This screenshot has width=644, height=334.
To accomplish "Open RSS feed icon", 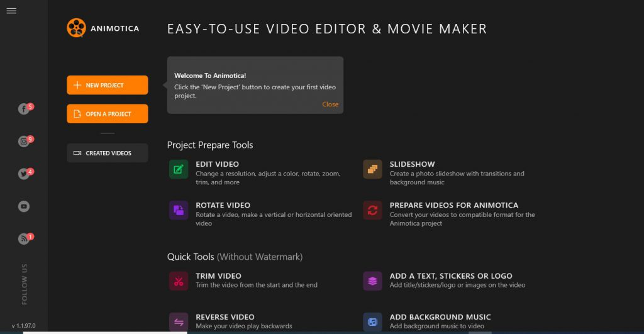I will point(24,238).
